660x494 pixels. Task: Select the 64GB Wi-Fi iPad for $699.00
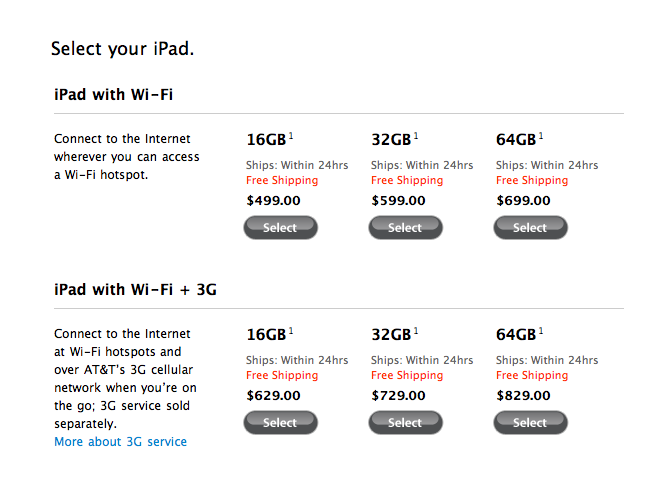point(530,228)
